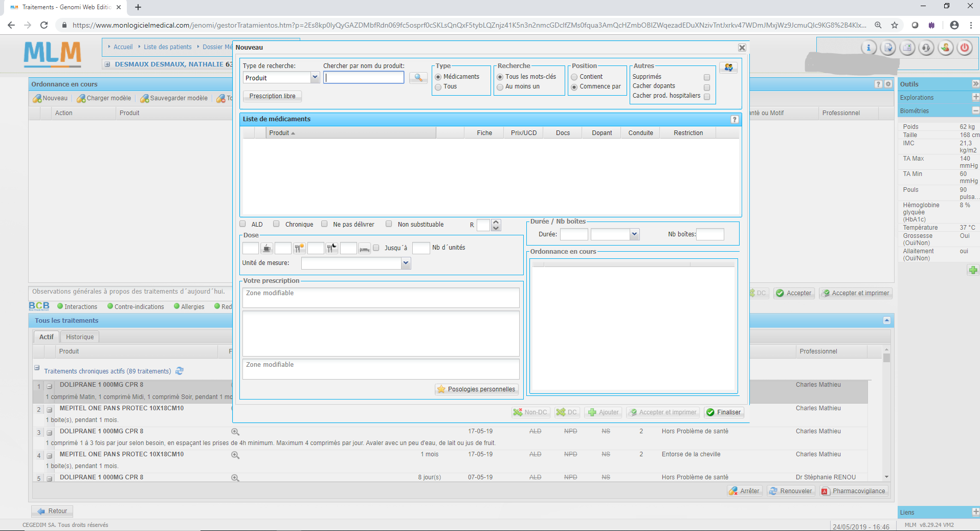Increase the R renewal stepper value
The height and width of the screenshot is (531, 980).
pyautogui.click(x=496, y=222)
